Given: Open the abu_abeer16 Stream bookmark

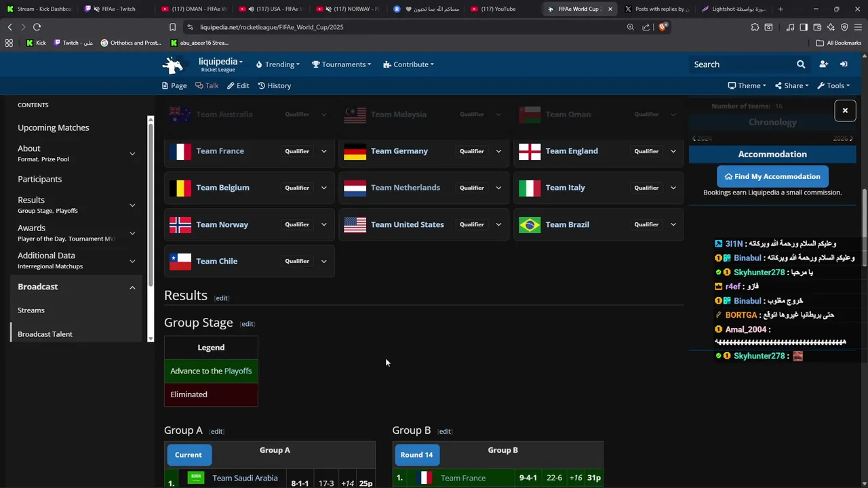Looking at the screenshot, I should [x=199, y=43].
